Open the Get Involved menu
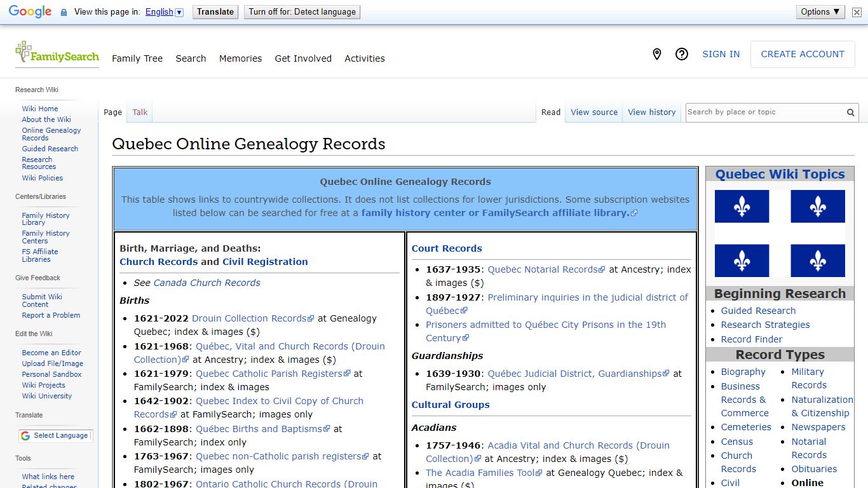This screenshot has height=488, width=868. 303,58
